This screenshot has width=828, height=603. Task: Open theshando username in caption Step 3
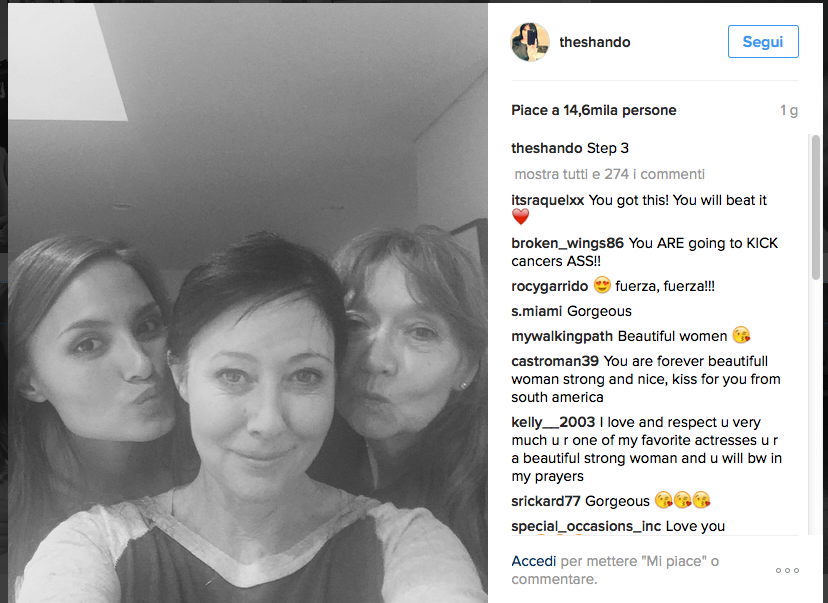(547, 148)
